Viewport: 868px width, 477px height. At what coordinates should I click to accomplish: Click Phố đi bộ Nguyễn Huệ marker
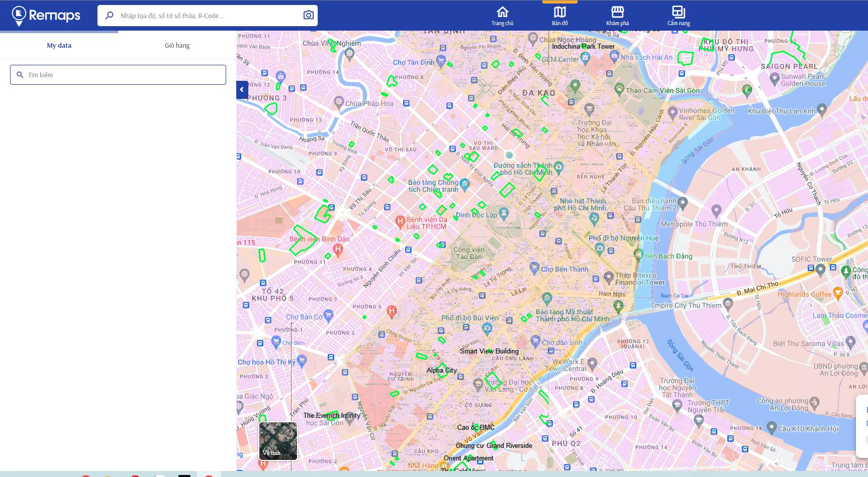click(600, 248)
